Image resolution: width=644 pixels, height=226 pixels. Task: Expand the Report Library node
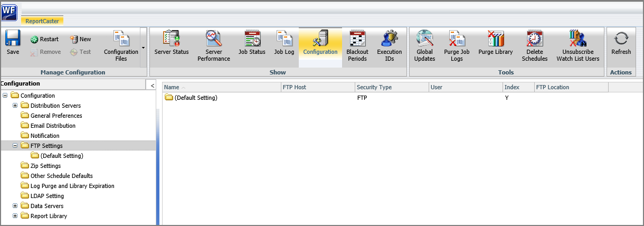(15, 216)
